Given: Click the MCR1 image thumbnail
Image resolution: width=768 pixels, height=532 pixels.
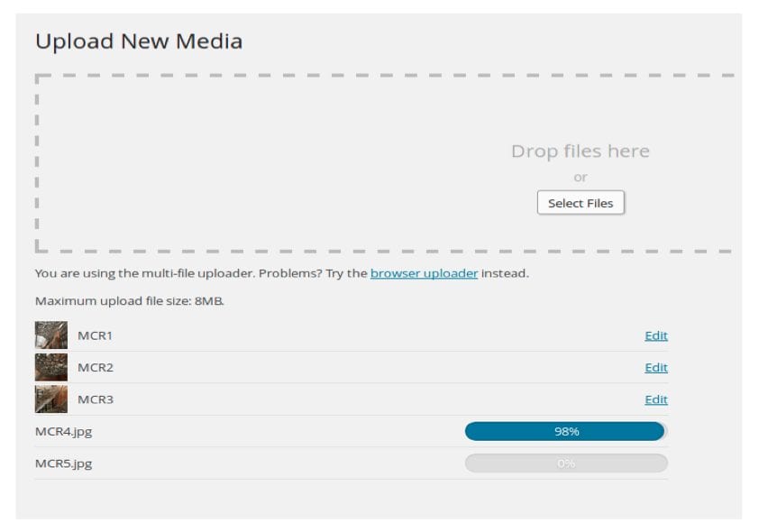Looking at the screenshot, I should [51, 335].
